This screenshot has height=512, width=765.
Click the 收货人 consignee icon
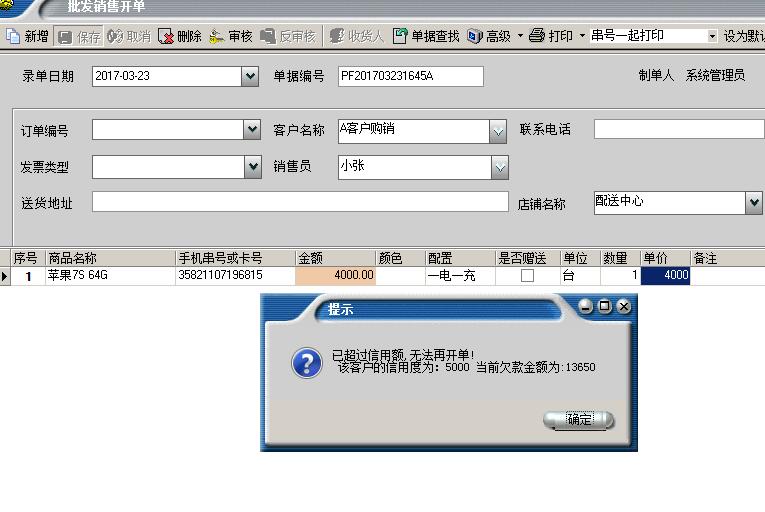(336, 36)
